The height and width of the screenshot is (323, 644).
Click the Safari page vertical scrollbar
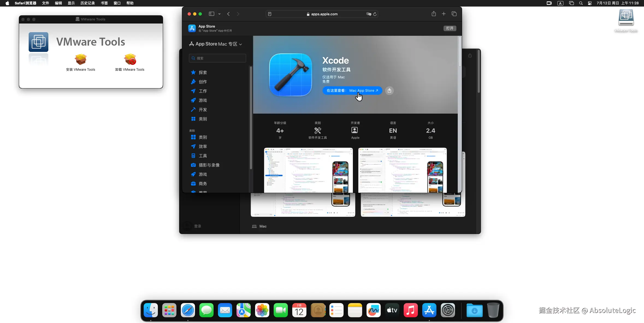point(460,52)
